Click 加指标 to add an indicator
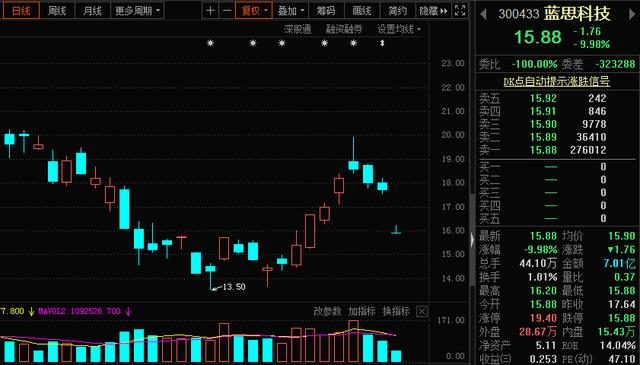 [x=362, y=312]
